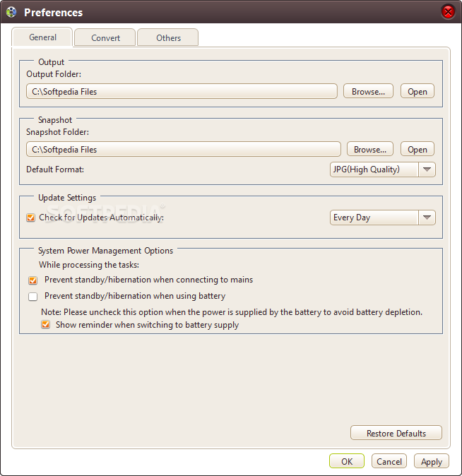Uncheck prevent standby when connecting to mains
Image resolution: width=462 pixels, height=476 pixels.
pyautogui.click(x=32, y=280)
